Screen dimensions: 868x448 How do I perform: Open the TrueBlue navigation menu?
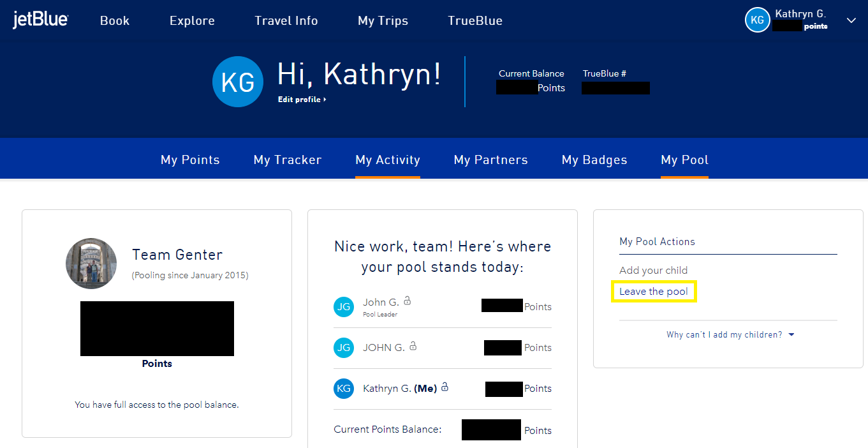475,20
